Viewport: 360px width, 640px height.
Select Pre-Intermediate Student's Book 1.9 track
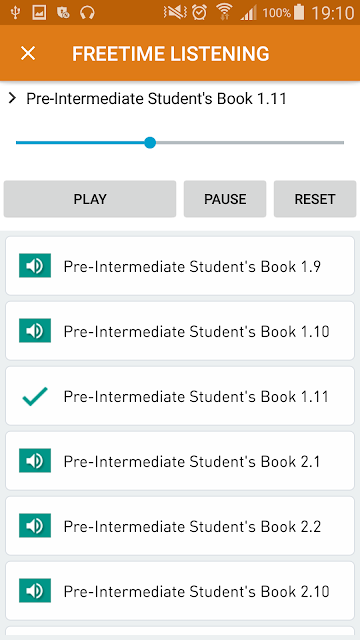pos(180,266)
